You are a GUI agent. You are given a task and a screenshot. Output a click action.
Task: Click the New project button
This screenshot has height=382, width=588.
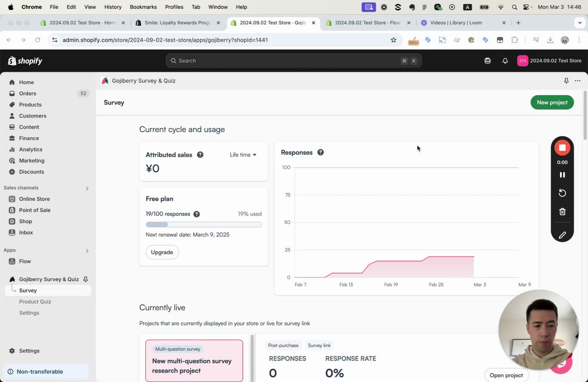click(552, 102)
